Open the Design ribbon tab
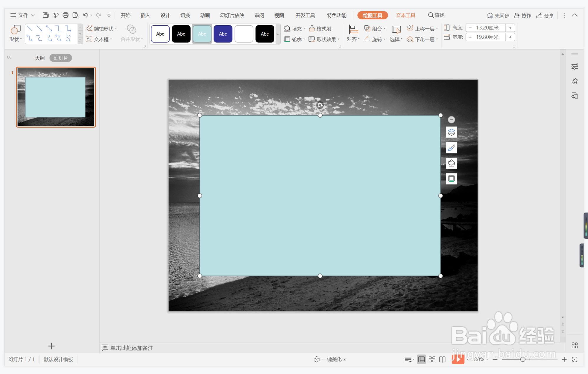 pyautogui.click(x=165, y=15)
